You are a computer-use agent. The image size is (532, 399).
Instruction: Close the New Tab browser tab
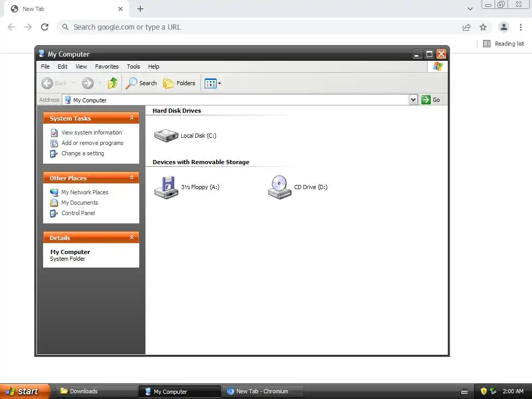(121, 9)
